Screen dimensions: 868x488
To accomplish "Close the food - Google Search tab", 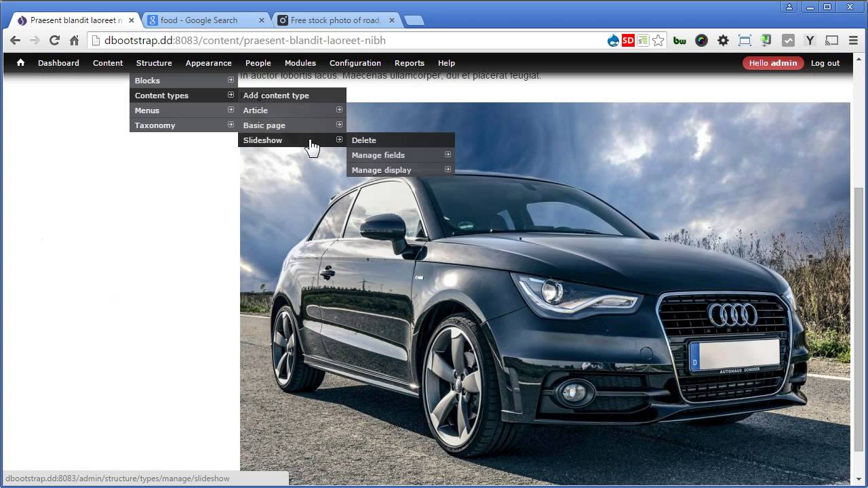I will (262, 20).
